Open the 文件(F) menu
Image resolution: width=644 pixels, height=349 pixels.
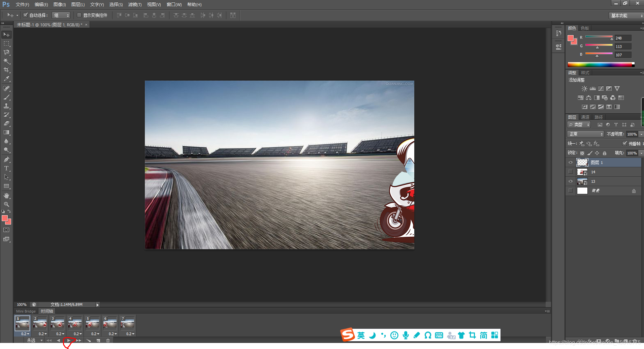pos(22,4)
